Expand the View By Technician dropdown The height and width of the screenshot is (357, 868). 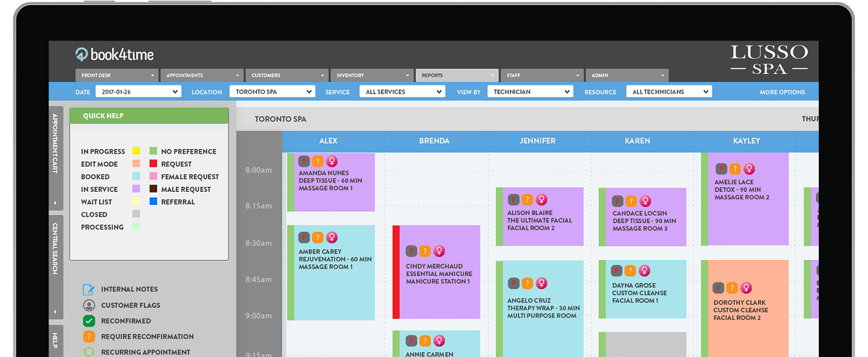click(529, 92)
